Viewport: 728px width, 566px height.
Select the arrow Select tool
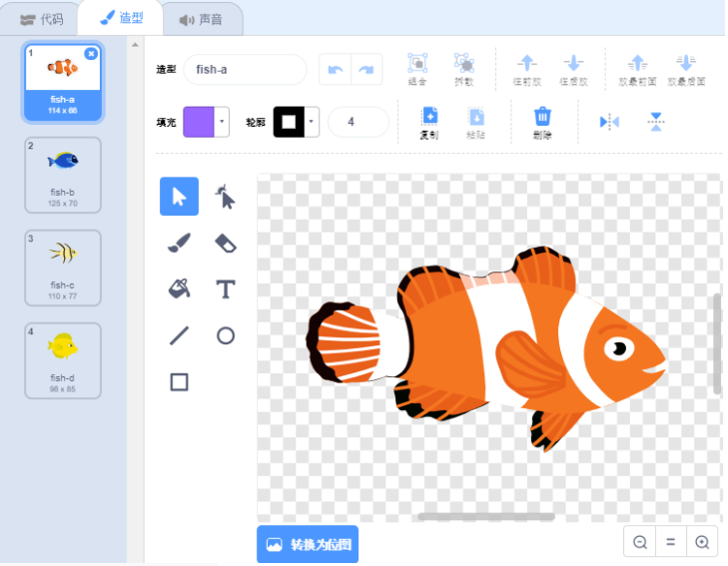click(179, 197)
